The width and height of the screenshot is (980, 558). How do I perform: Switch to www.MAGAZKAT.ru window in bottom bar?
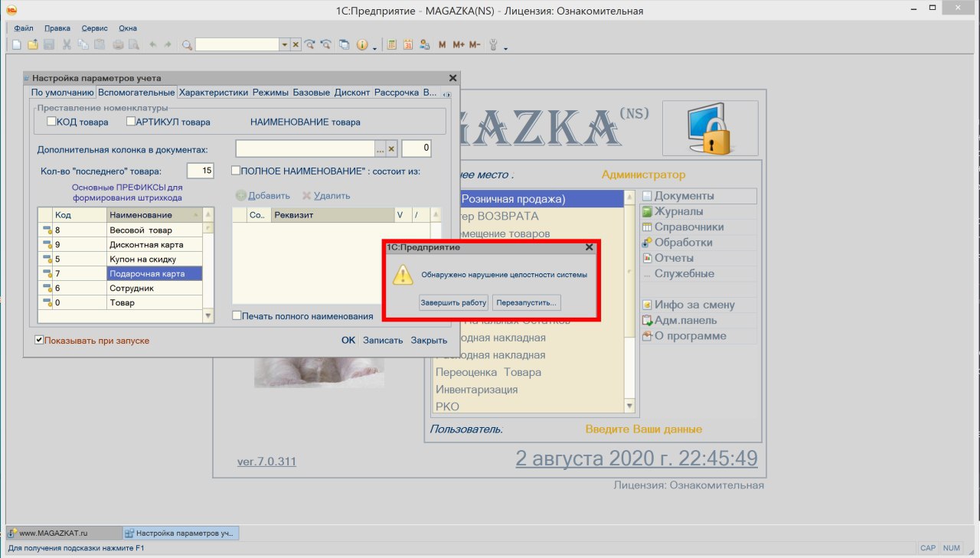click(x=63, y=533)
